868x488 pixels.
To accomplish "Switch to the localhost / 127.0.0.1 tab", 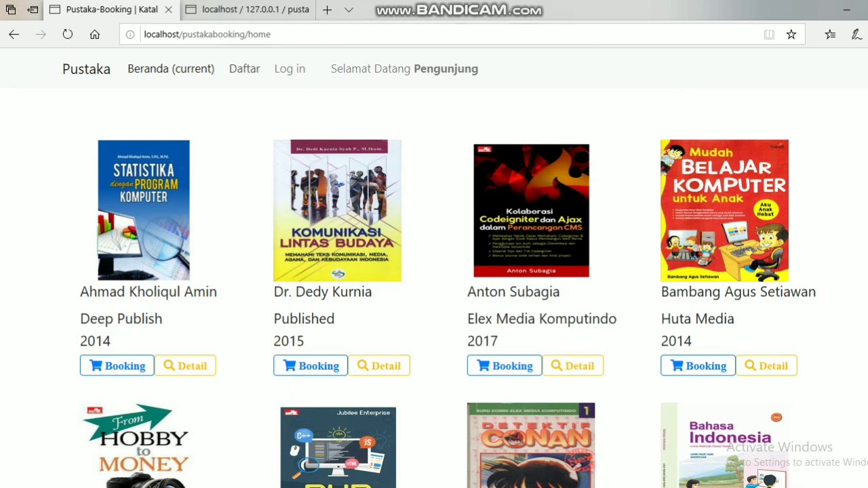I will click(248, 9).
